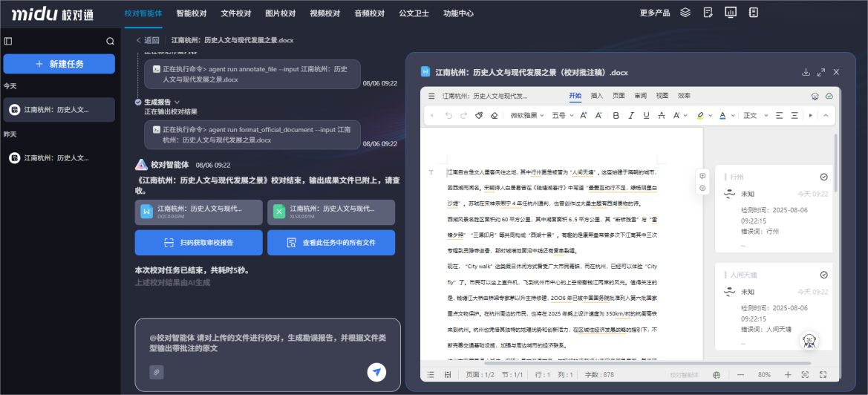Switch to the 视图 tab

662,96
